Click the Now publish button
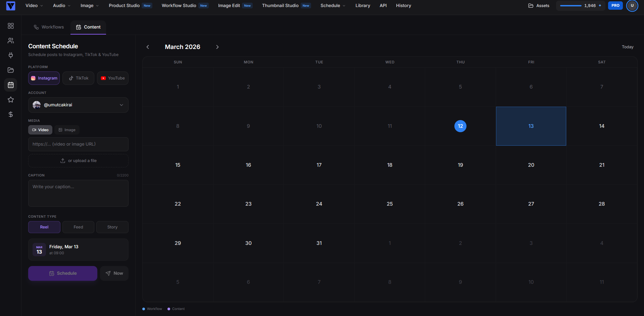Image resolution: width=644 pixels, height=316 pixels. [114, 273]
